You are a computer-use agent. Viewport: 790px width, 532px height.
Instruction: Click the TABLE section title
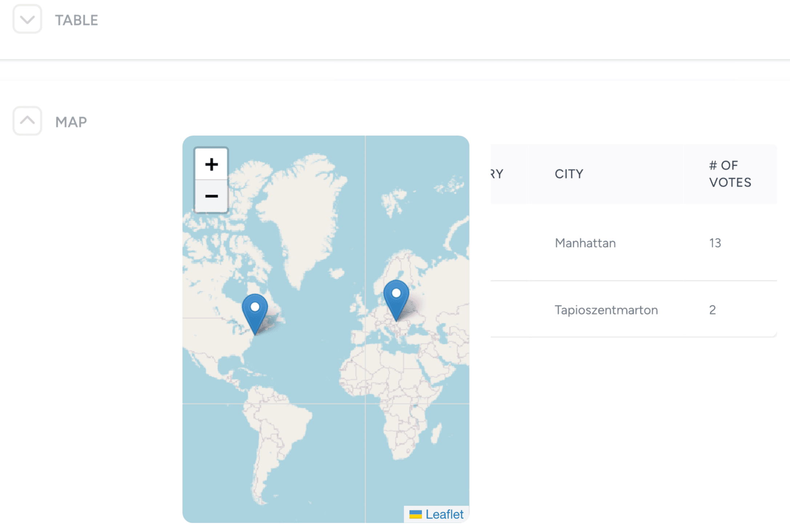[76, 20]
